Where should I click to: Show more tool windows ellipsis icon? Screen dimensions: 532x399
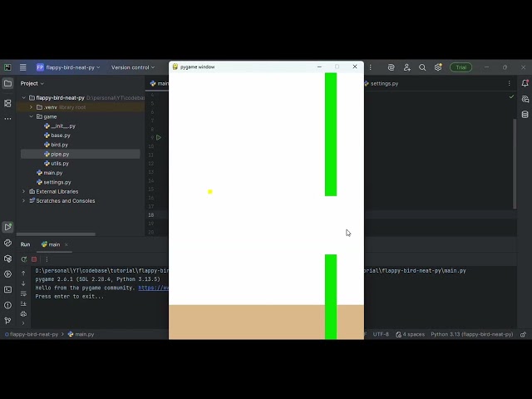pos(7,119)
